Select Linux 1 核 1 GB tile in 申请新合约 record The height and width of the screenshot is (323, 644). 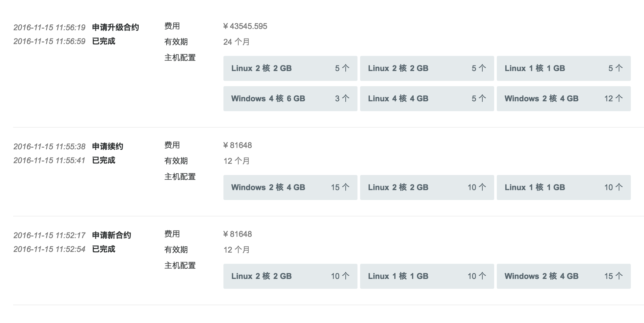tap(427, 276)
